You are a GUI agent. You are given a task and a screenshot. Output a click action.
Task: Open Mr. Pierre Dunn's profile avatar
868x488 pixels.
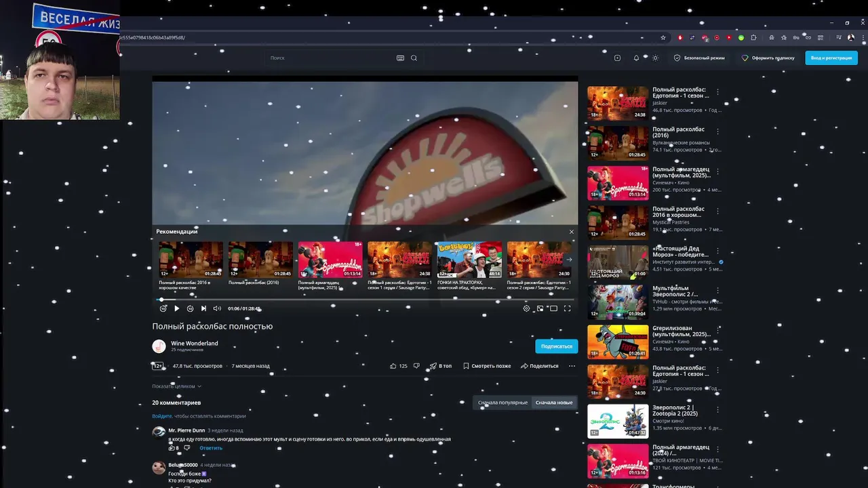tap(159, 432)
